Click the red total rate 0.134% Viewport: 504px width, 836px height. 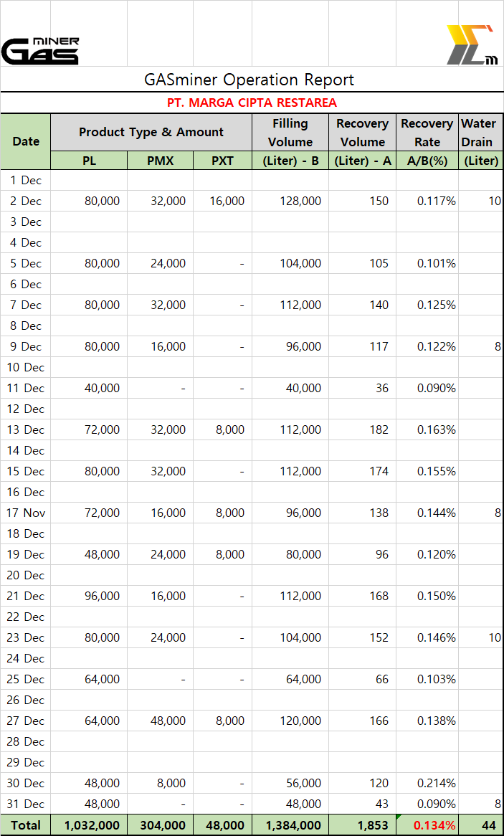(x=427, y=825)
